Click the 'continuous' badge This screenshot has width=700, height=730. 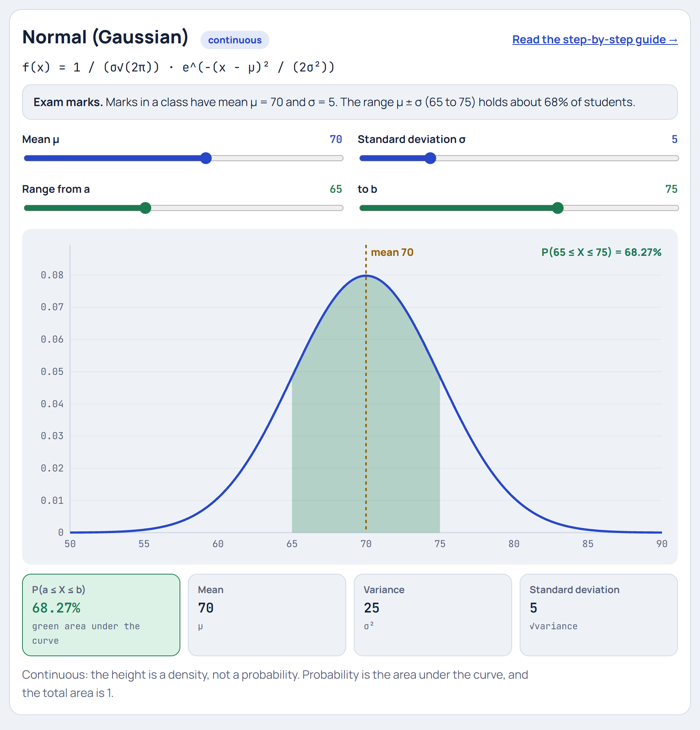click(235, 40)
